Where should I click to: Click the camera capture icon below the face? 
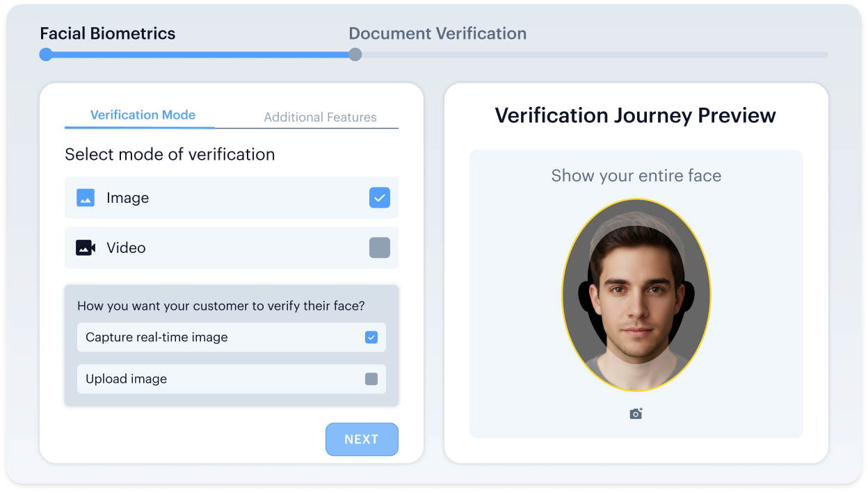(636, 413)
